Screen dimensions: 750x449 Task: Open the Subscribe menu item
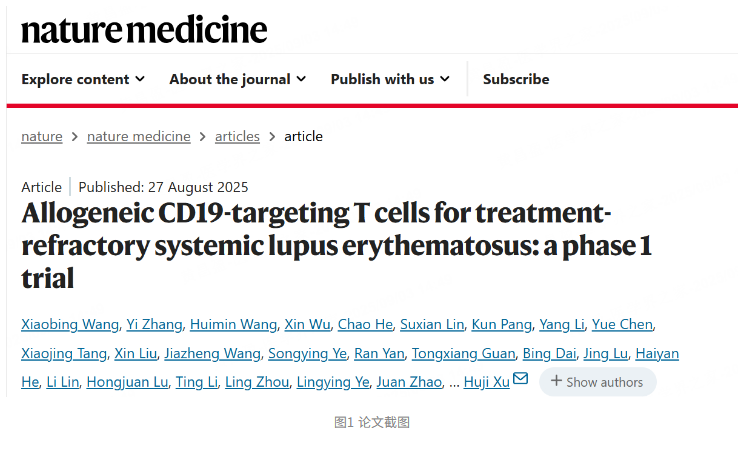pos(516,79)
